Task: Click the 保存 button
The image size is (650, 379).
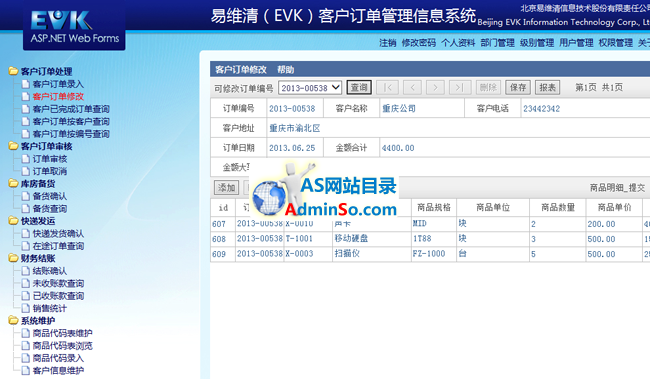Action: 518,87
